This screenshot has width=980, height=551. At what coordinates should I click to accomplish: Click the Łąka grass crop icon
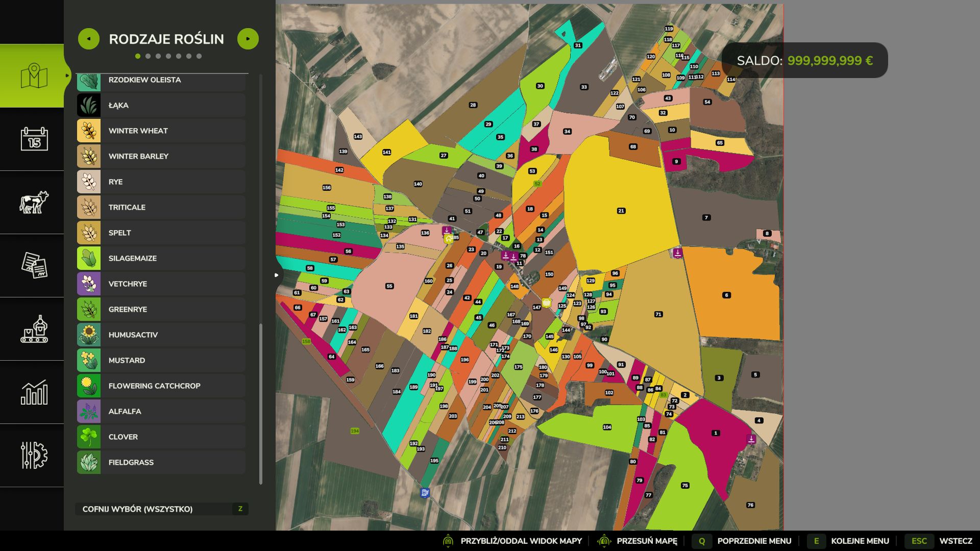coord(89,105)
